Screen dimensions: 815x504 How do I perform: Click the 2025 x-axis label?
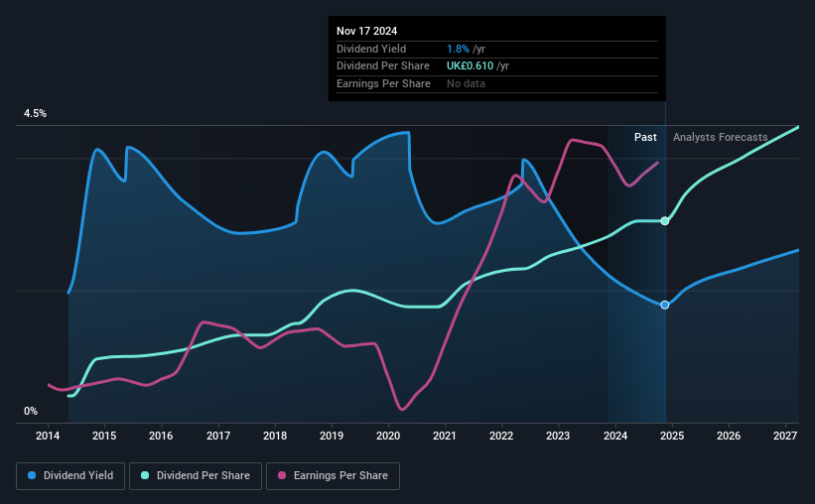[x=671, y=436]
